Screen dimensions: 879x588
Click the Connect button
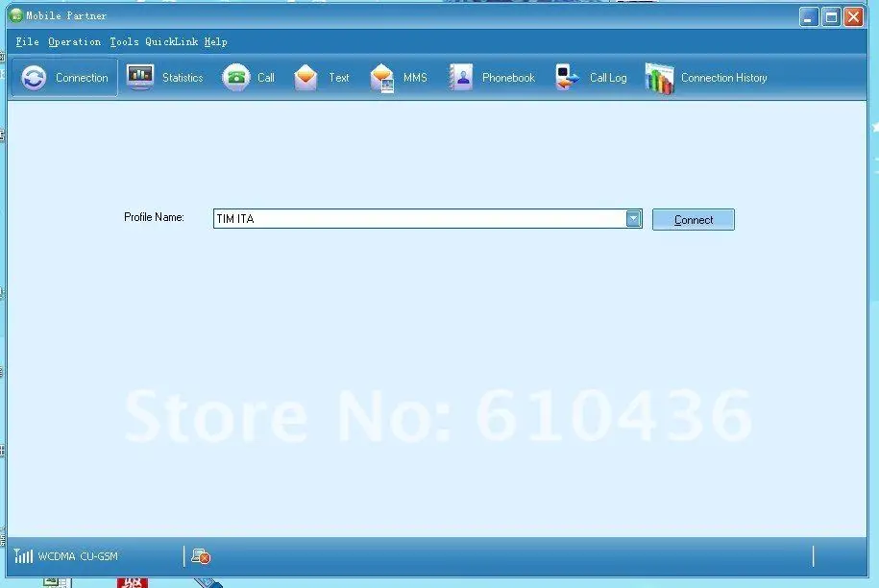(x=694, y=220)
